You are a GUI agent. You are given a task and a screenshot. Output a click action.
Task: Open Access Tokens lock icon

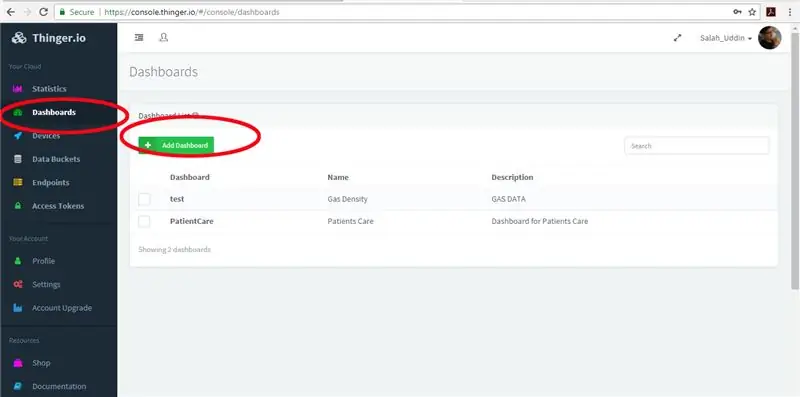[x=18, y=206]
